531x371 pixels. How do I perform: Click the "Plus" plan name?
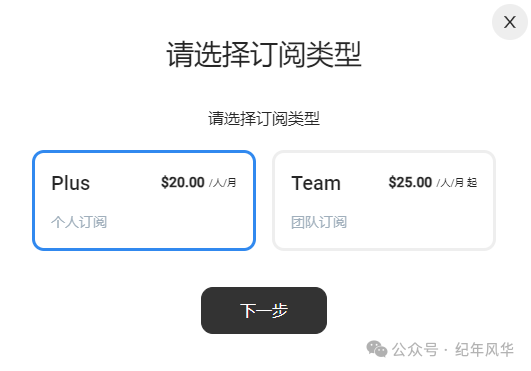[x=70, y=183]
